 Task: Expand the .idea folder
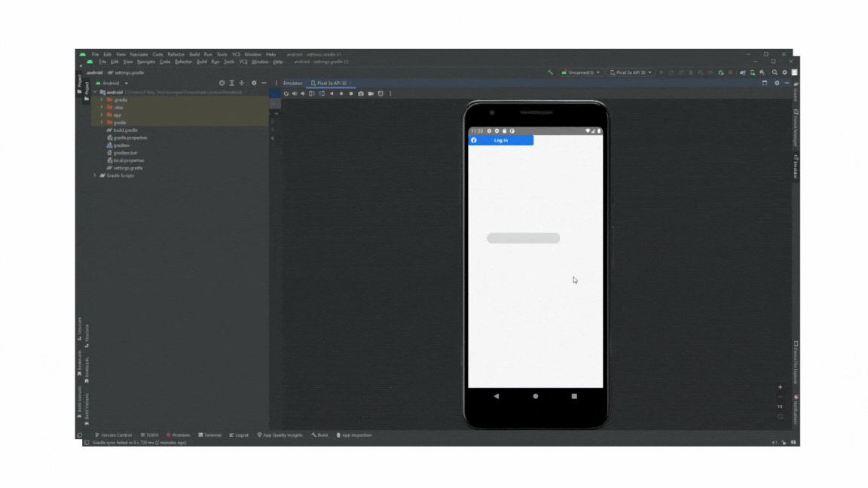(102, 108)
